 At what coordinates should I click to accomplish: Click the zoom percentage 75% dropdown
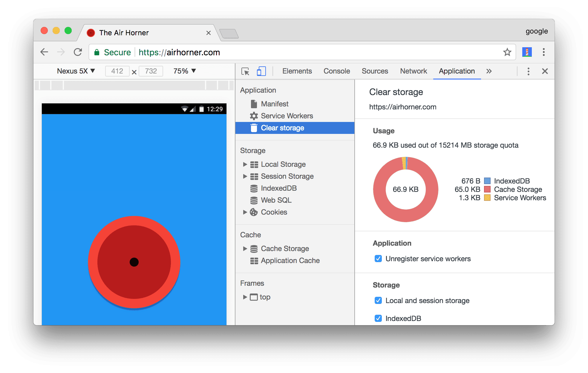pos(180,71)
